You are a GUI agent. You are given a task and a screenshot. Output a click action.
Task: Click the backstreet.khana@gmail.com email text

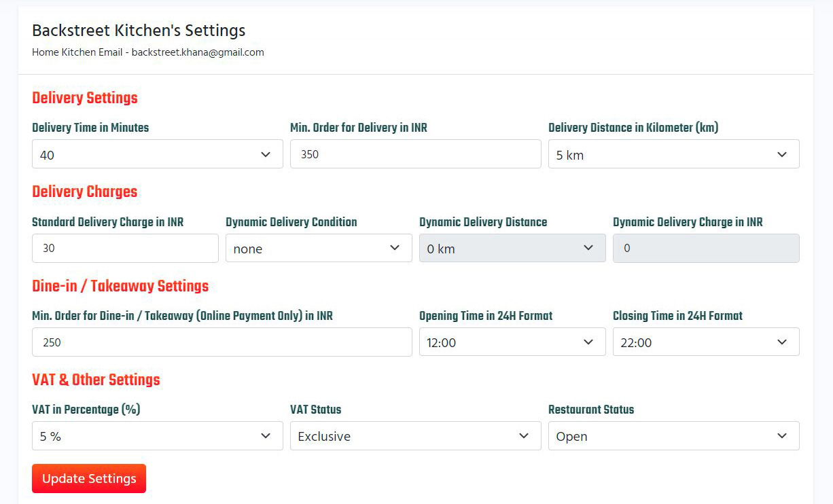click(197, 52)
